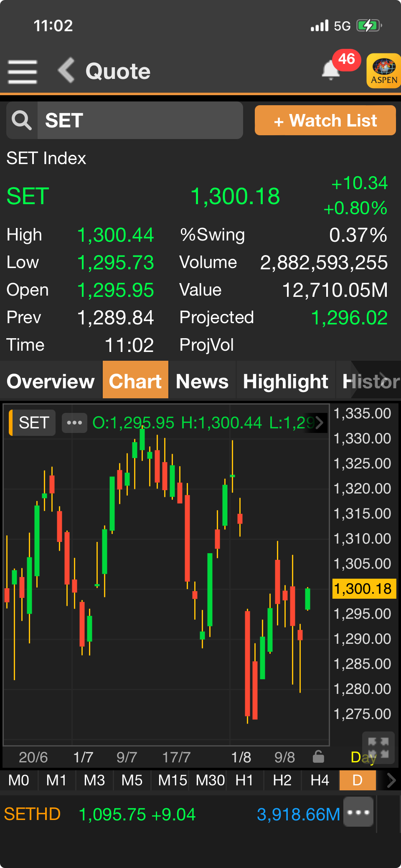Select the M15 timeframe
Viewport: 401px width, 868px height.
[172, 780]
